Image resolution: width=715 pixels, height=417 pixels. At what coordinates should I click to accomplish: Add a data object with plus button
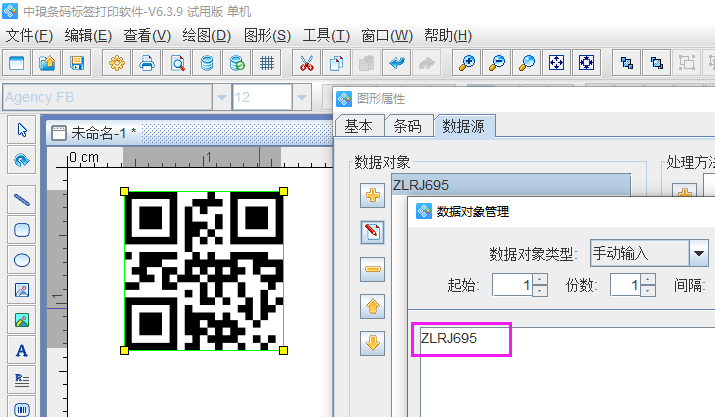point(373,196)
